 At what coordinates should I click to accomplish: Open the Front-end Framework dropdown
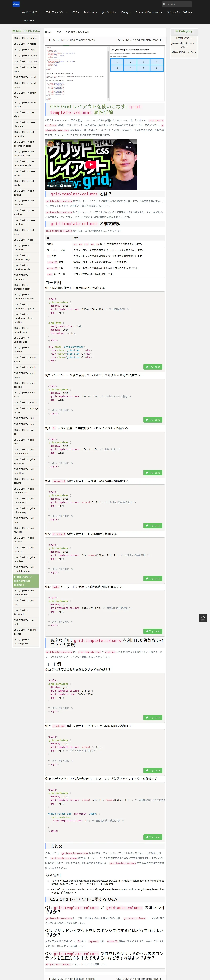(x=149, y=12)
